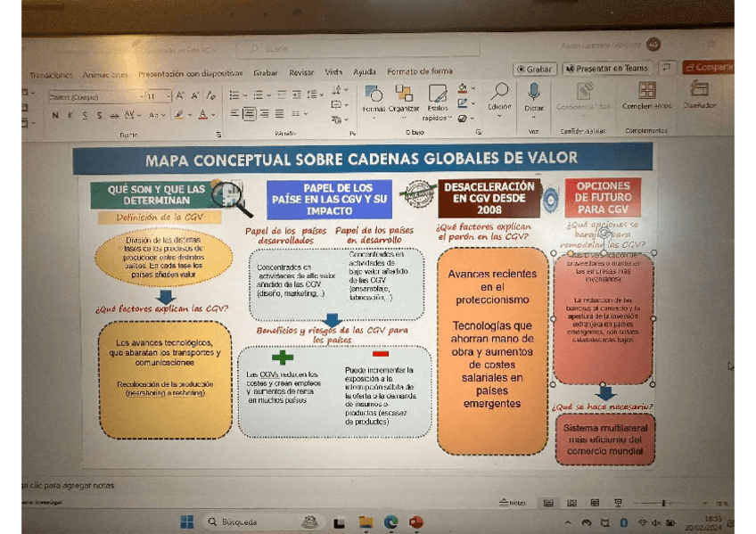This screenshot has width=756, height=534.
Task: Toggle bold (N) formatting
Action: (x=55, y=115)
